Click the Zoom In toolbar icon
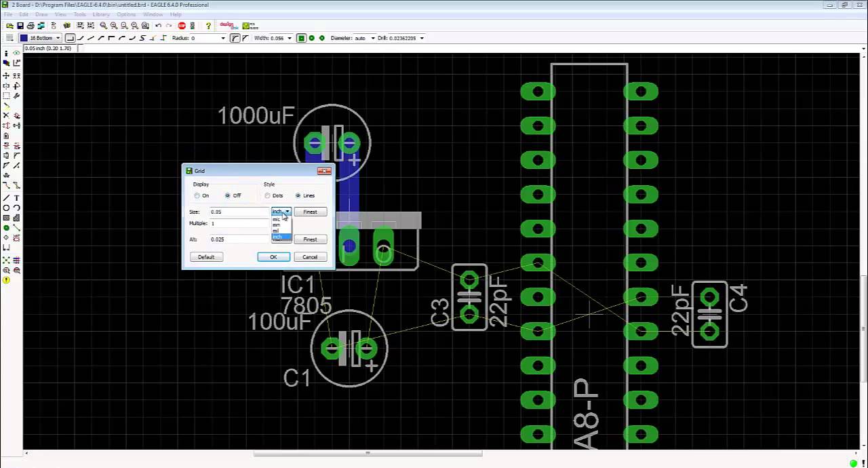 114,26
